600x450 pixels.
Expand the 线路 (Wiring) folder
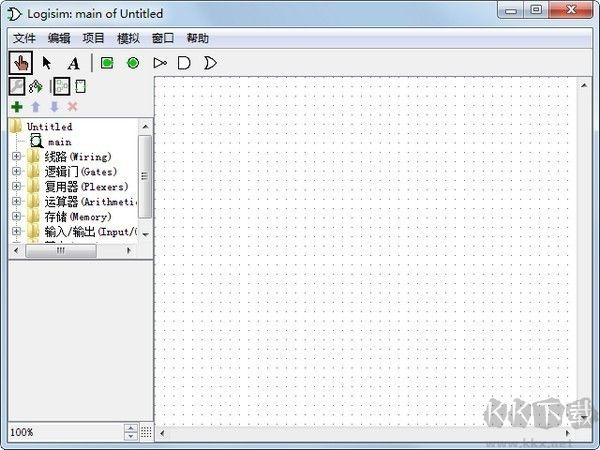click(16, 156)
